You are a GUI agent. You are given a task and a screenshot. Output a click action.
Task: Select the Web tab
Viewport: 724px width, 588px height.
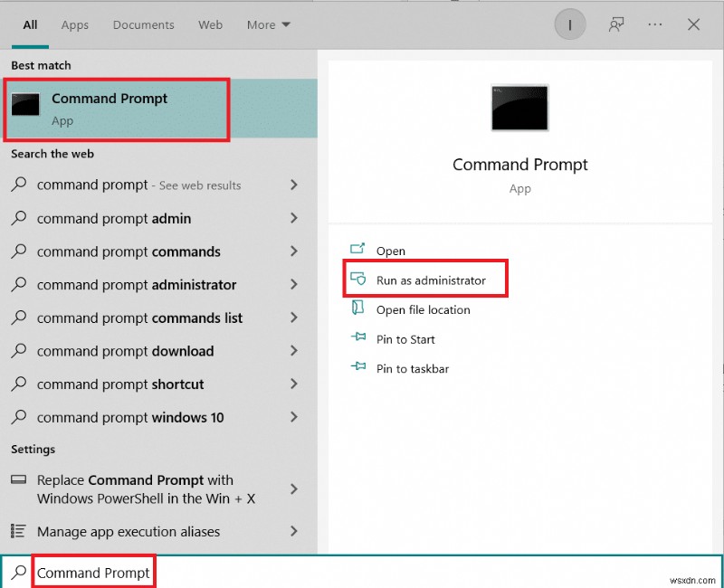[210, 24]
